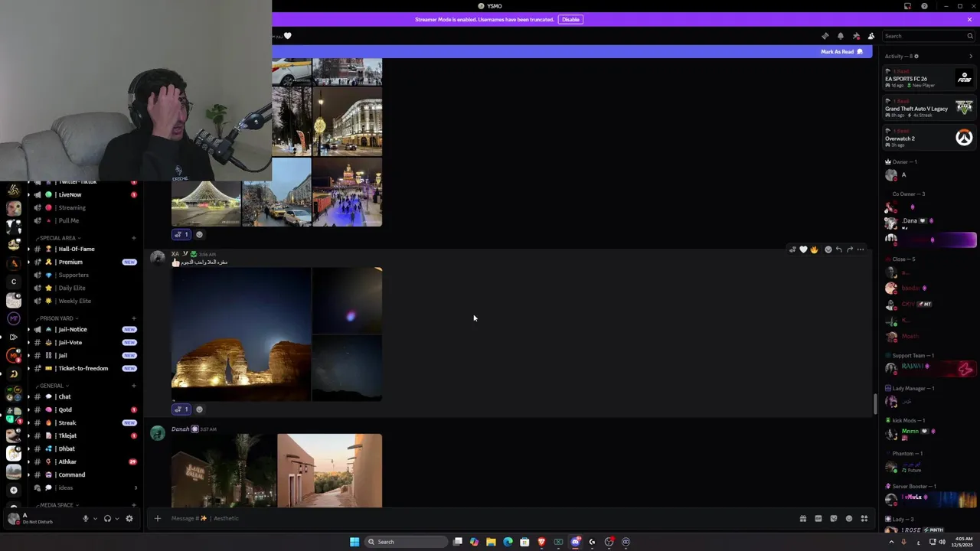980x551 pixels.
Task: Open More options for XA message
Action: pos(861,249)
